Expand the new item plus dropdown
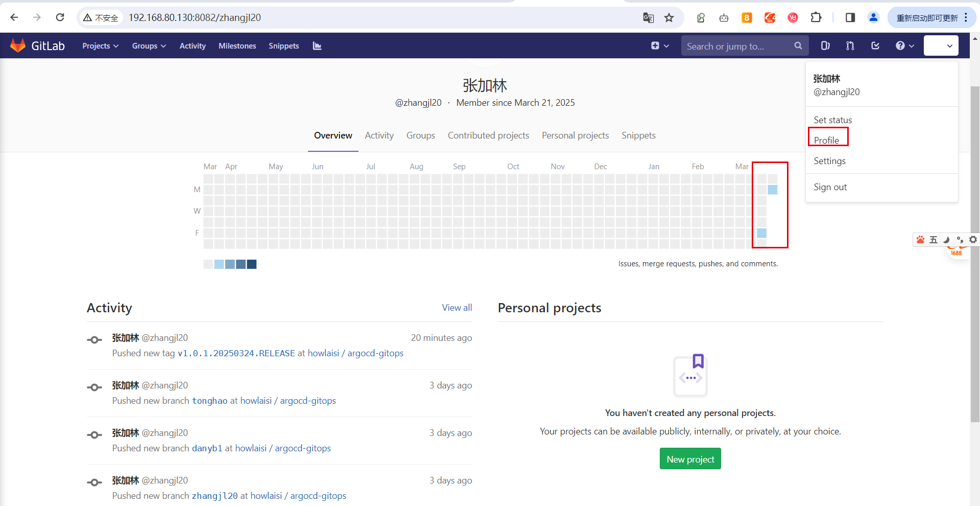The image size is (980, 506). point(660,46)
